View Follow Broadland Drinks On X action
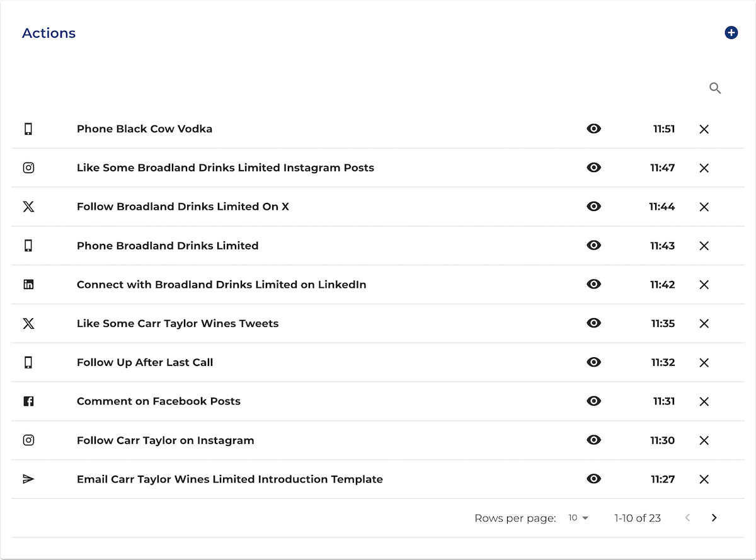The height and width of the screenshot is (560, 756). click(x=593, y=207)
